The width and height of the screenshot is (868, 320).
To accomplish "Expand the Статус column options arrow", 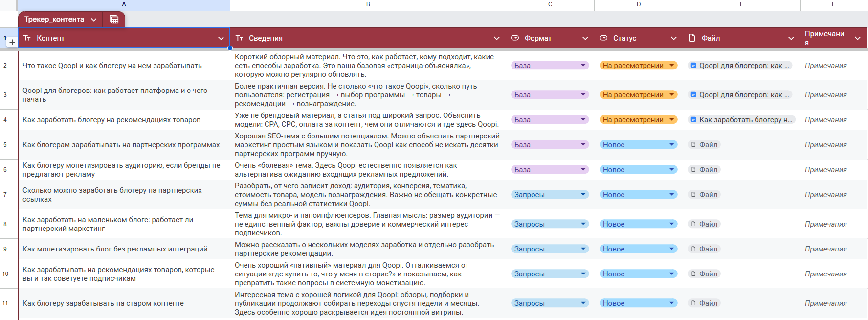I will (x=674, y=38).
